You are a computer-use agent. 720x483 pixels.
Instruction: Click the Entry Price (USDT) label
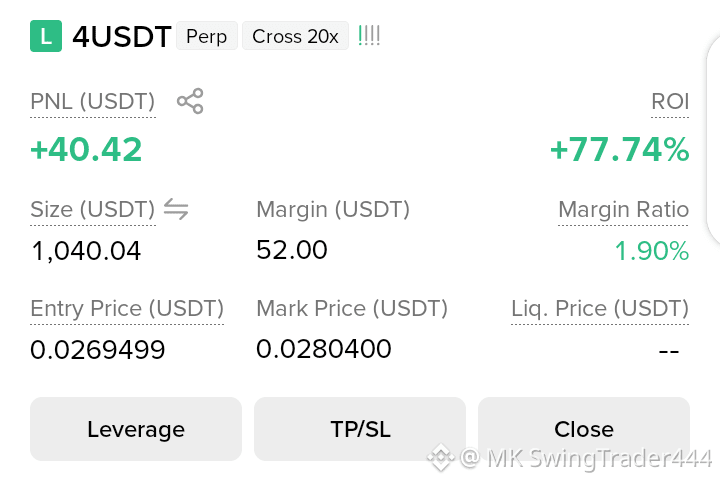[x=127, y=309]
